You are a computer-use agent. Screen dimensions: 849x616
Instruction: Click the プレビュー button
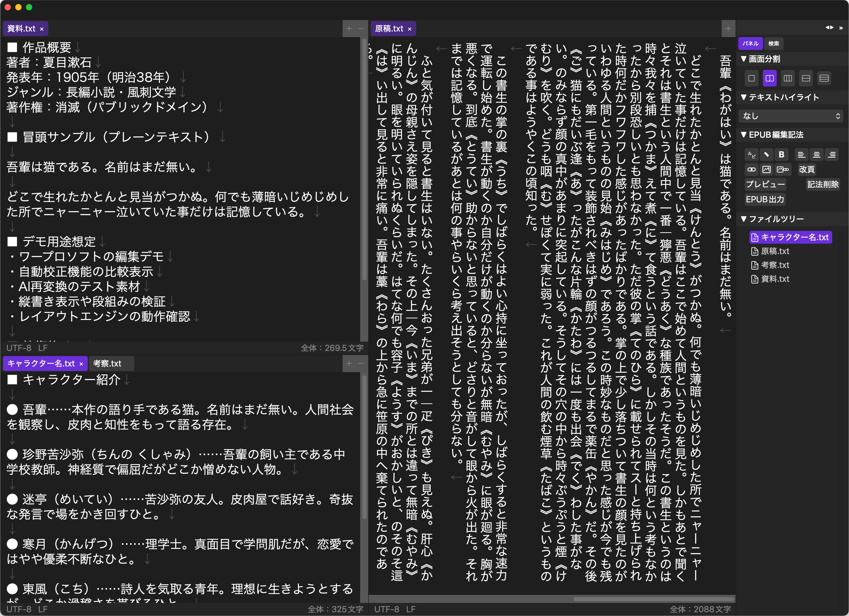(x=765, y=184)
